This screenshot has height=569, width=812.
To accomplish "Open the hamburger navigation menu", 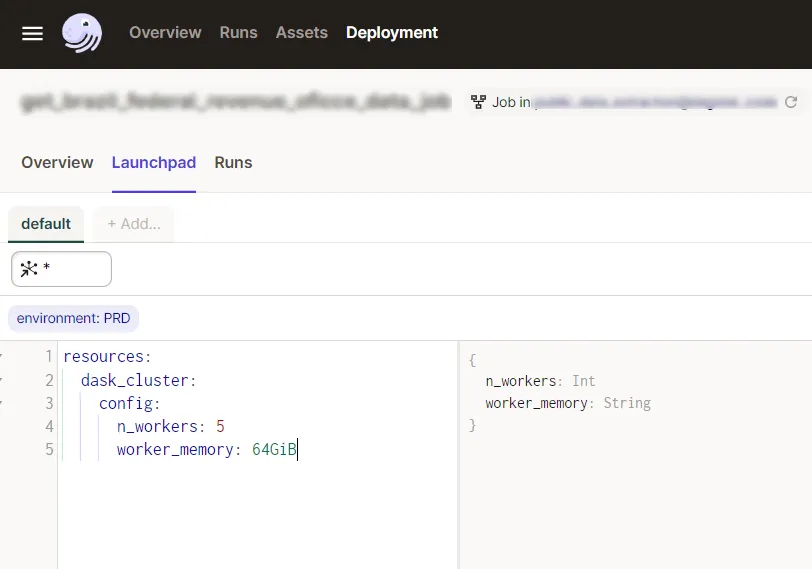I will tap(32, 33).
